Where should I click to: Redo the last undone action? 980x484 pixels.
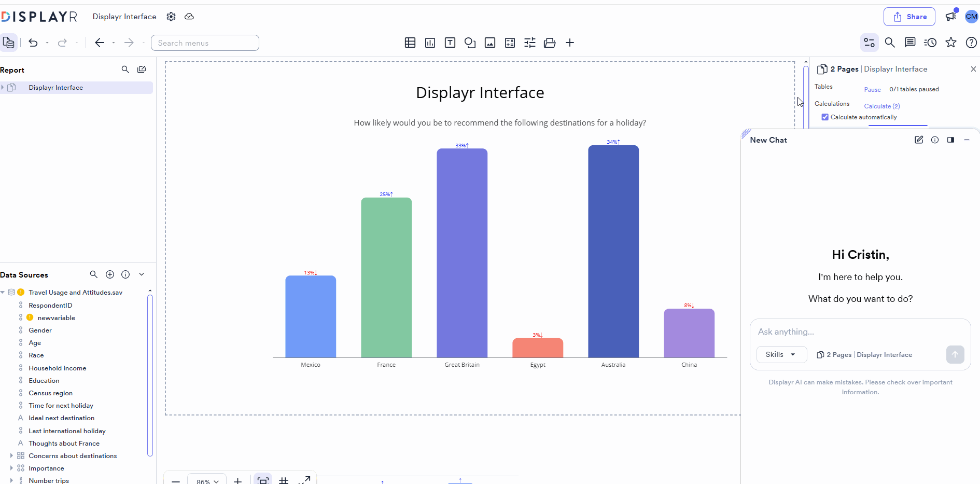62,43
